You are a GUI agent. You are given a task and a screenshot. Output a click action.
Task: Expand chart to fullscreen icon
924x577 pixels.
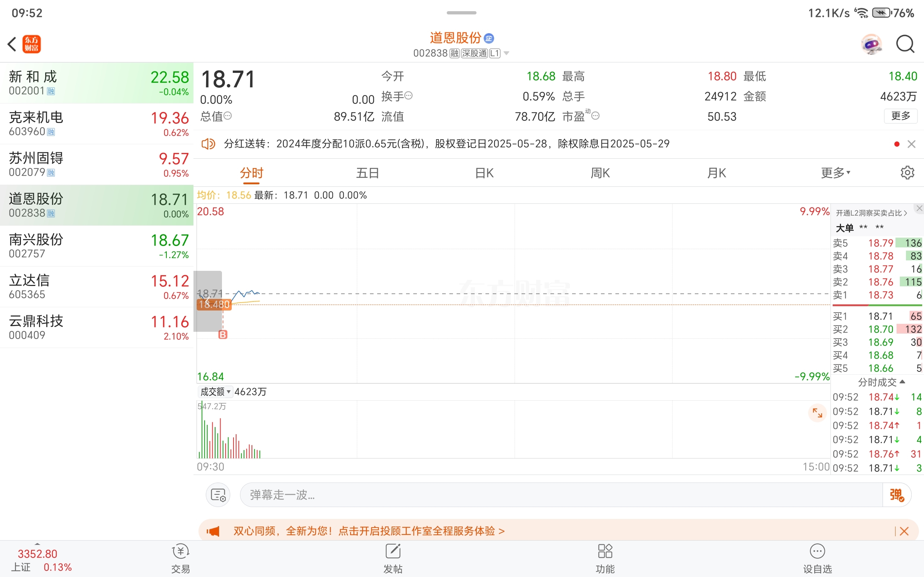(x=817, y=413)
